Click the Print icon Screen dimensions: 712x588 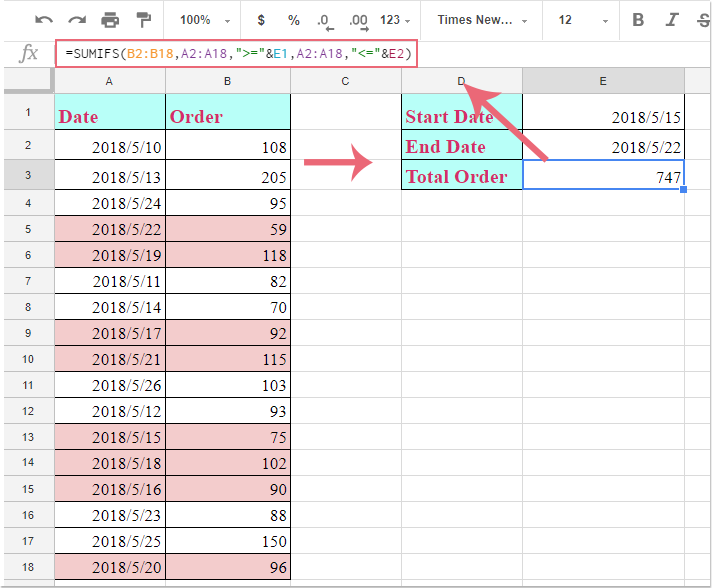tap(110, 20)
